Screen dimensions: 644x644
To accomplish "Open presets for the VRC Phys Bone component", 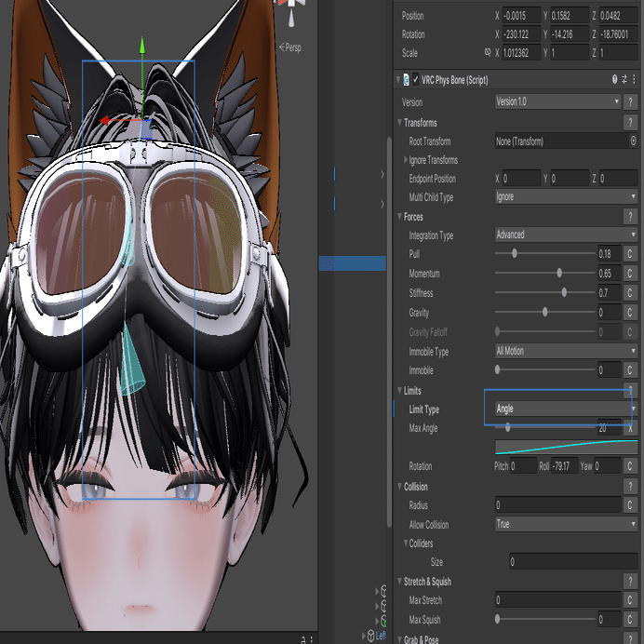I will (x=624, y=79).
